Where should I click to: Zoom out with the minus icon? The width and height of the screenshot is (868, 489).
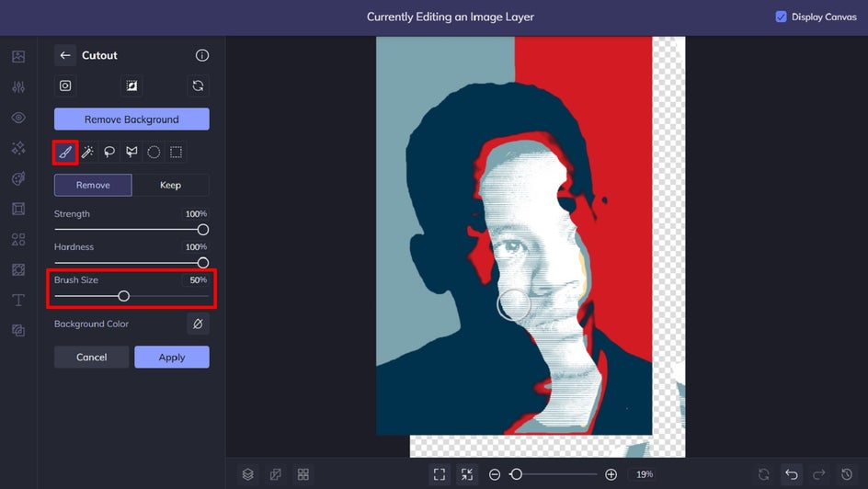pos(495,474)
